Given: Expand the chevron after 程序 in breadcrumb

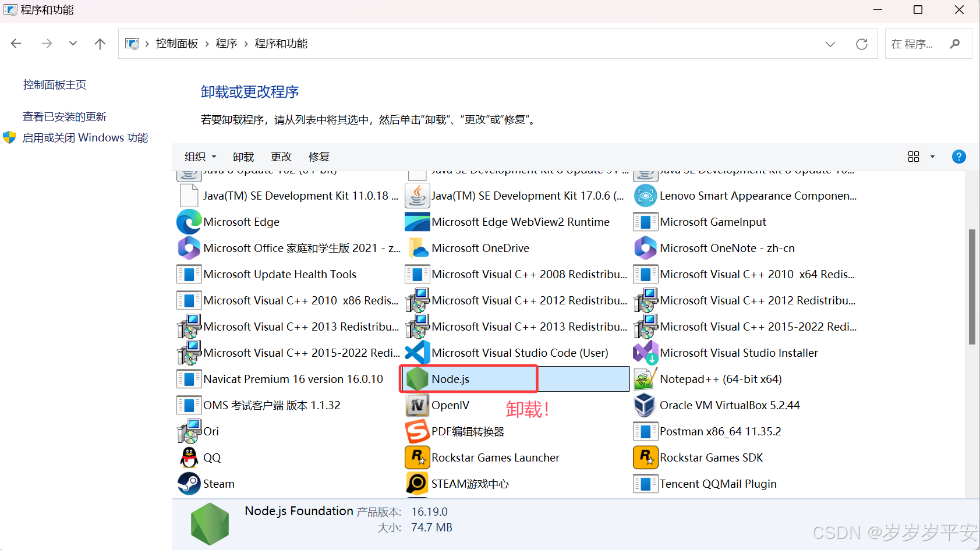Looking at the screenshot, I should 246,44.
